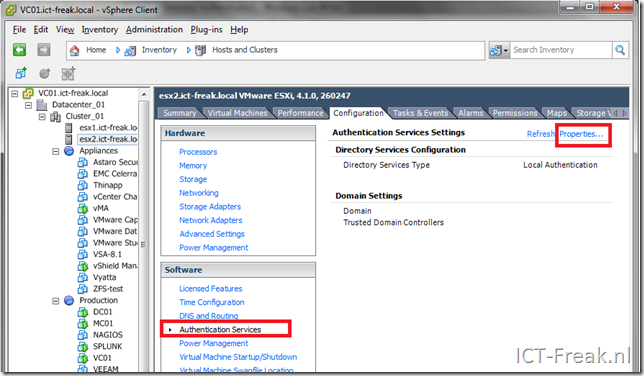Click the tab scroll left arrow
Viewport: 644px width, 376px height.
coord(616,113)
